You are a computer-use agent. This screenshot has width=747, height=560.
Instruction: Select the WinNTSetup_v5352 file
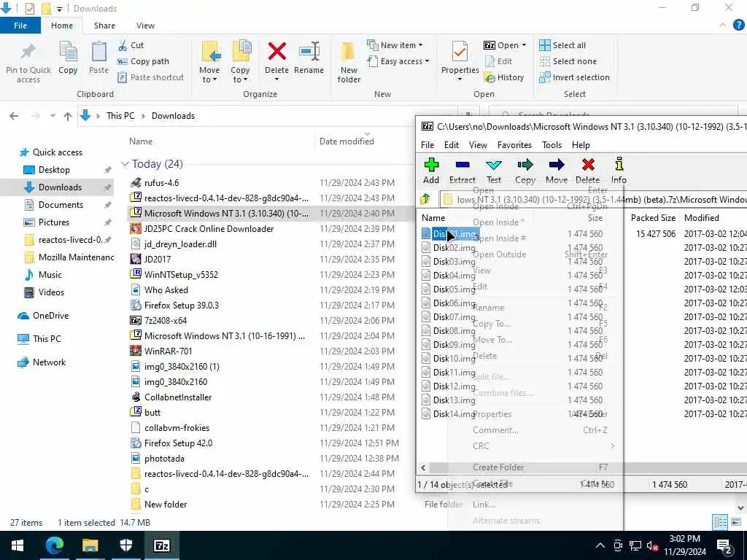click(181, 274)
